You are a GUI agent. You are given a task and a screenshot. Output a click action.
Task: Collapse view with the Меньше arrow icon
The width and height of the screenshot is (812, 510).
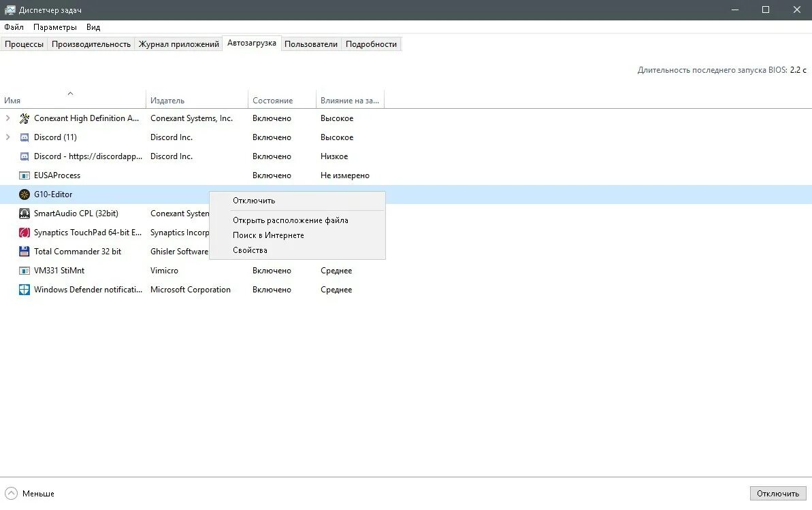point(11,494)
